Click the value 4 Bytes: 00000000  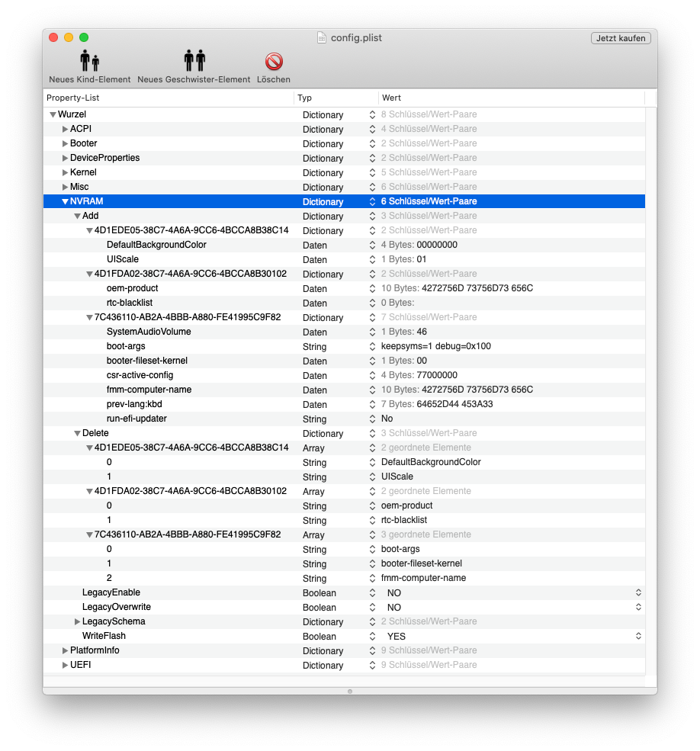pos(419,246)
